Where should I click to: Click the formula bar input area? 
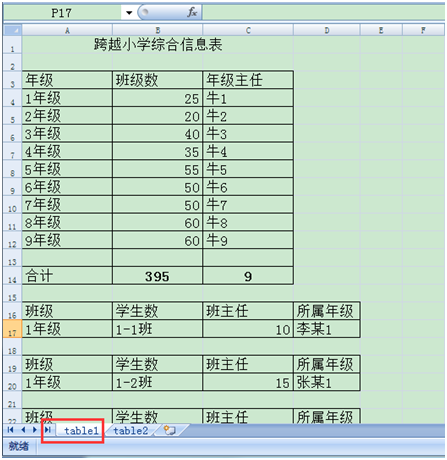(x=323, y=13)
